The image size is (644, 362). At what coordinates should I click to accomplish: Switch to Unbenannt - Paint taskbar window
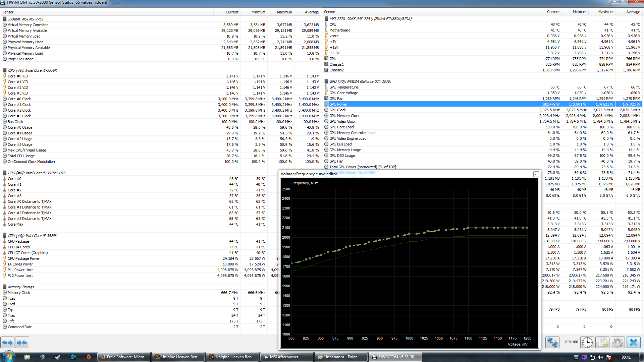(340, 357)
